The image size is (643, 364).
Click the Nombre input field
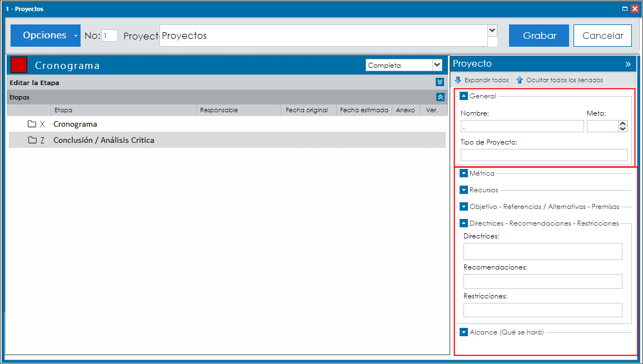click(x=522, y=126)
